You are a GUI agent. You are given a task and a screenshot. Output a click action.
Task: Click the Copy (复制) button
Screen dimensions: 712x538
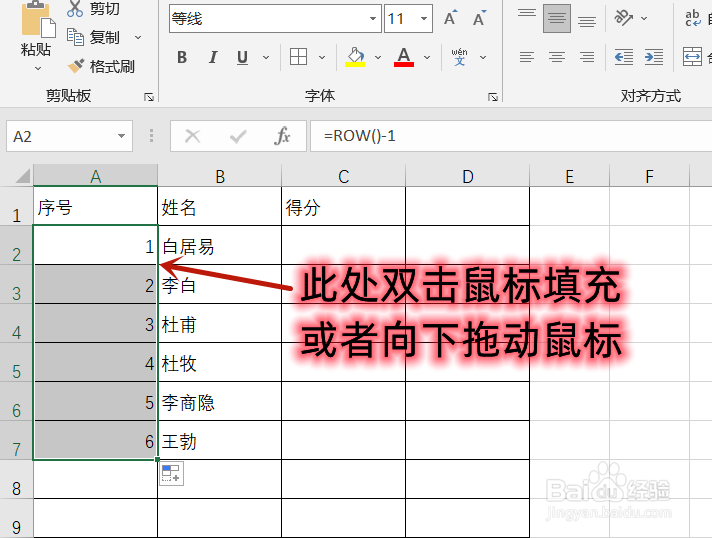(x=94, y=37)
